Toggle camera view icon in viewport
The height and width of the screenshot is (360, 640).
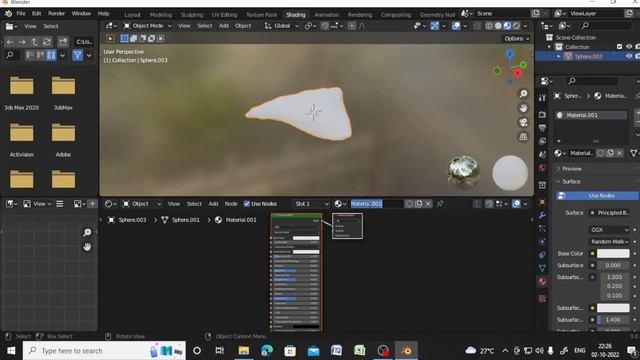tap(523, 122)
